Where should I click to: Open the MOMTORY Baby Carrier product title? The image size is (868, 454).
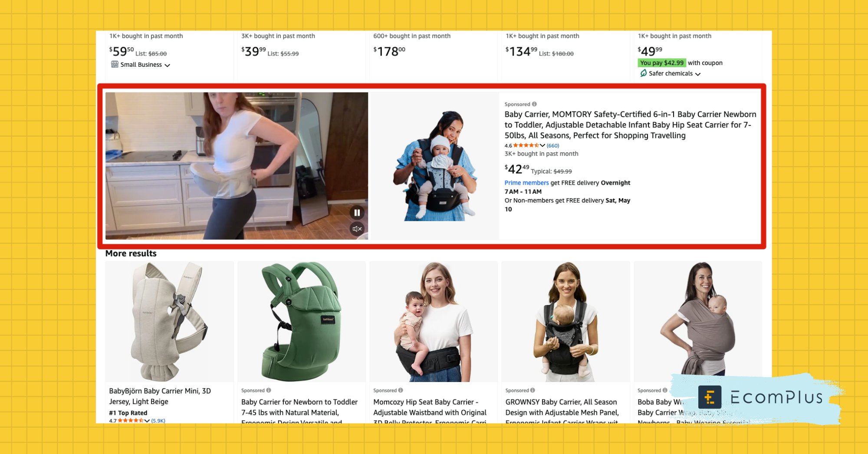pos(630,125)
